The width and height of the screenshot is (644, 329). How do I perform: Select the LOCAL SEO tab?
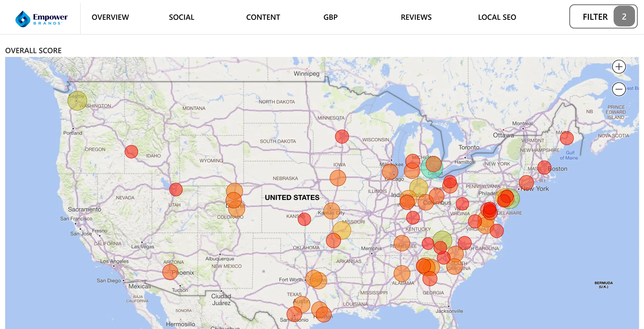coord(497,17)
